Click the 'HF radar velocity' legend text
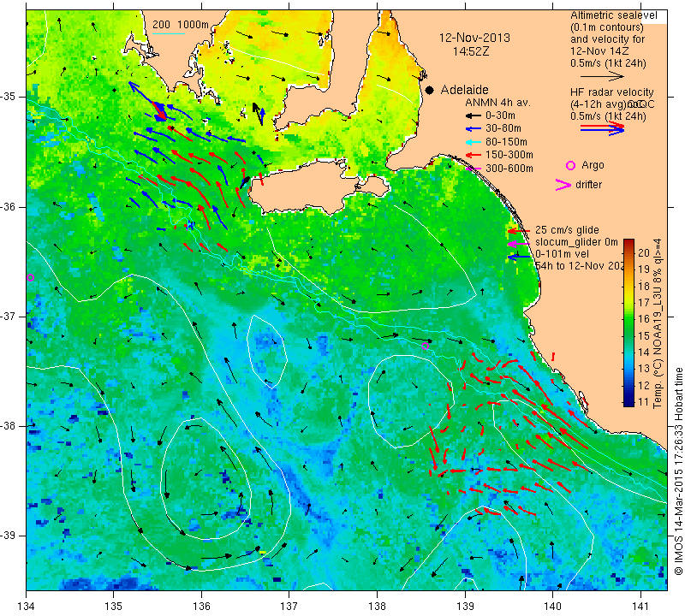Viewport: 685px width, 616px height. 611,92
